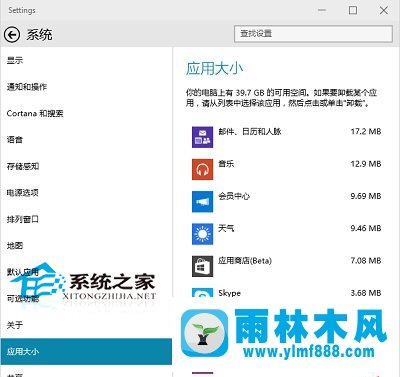Close the Settings window
The image size is (400, 377).
pyautogui.click(x=384, y=10)
